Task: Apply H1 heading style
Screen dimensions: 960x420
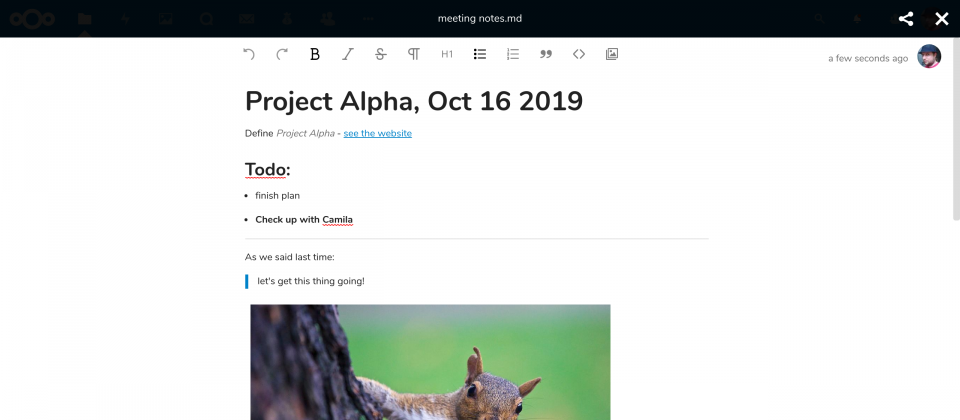Action: [447, 54]
